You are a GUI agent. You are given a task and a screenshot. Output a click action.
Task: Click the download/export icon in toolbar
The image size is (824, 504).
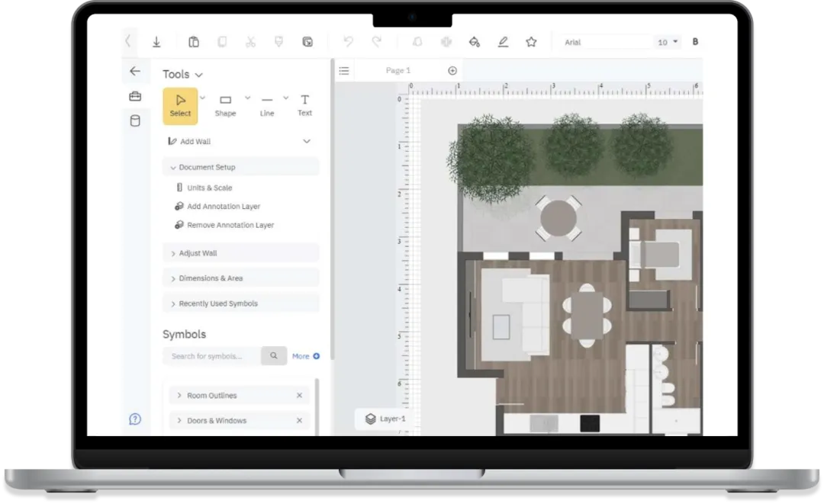coord(156,42)
